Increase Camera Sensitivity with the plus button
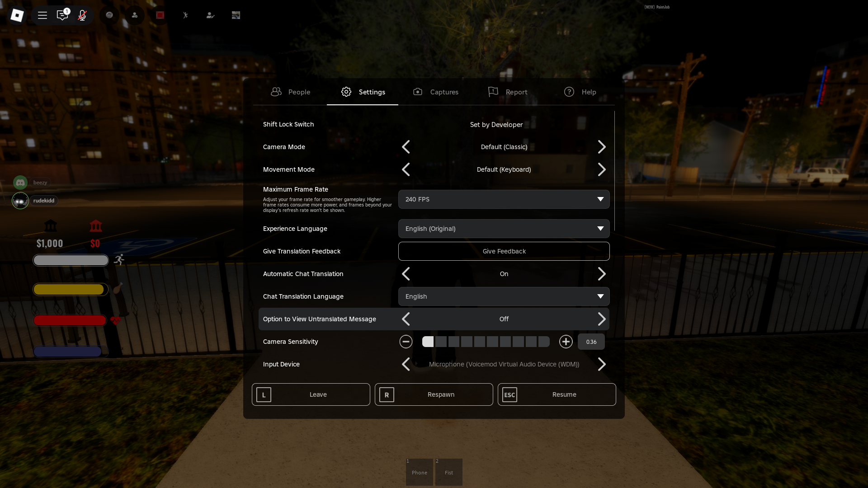 point(566,342)
